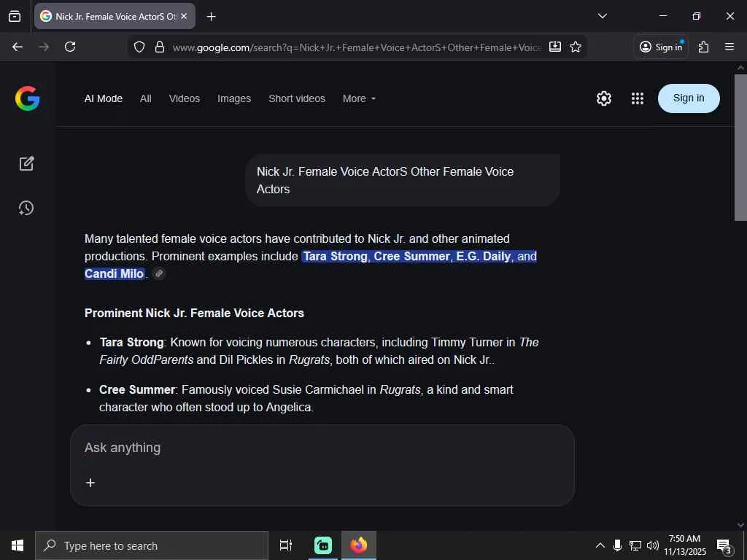Click the forward navigation arrow

point(44,47)
